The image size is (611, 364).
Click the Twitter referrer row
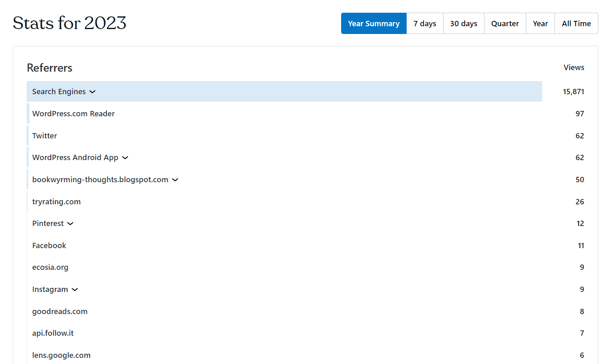(x=45, y=136)
